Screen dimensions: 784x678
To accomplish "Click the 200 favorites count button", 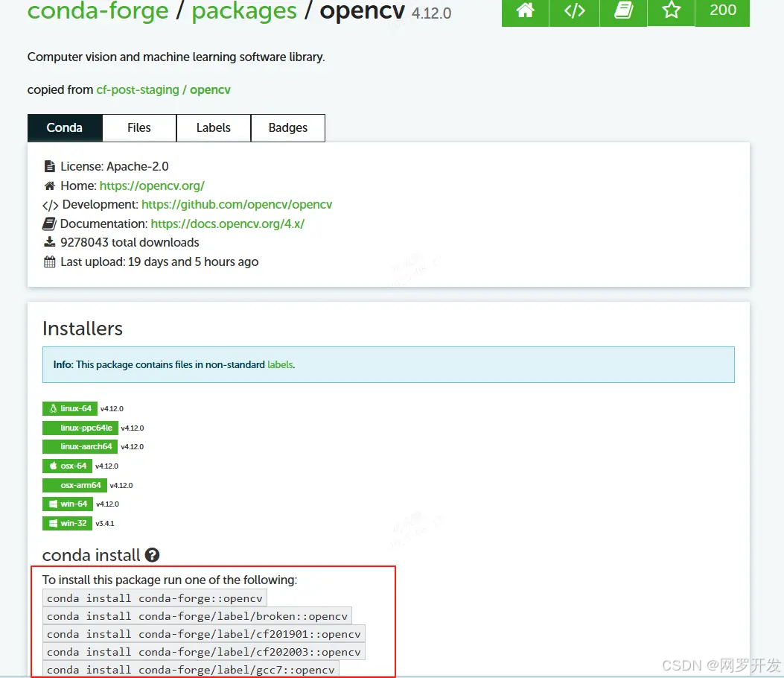I will [x=722, y=11].
